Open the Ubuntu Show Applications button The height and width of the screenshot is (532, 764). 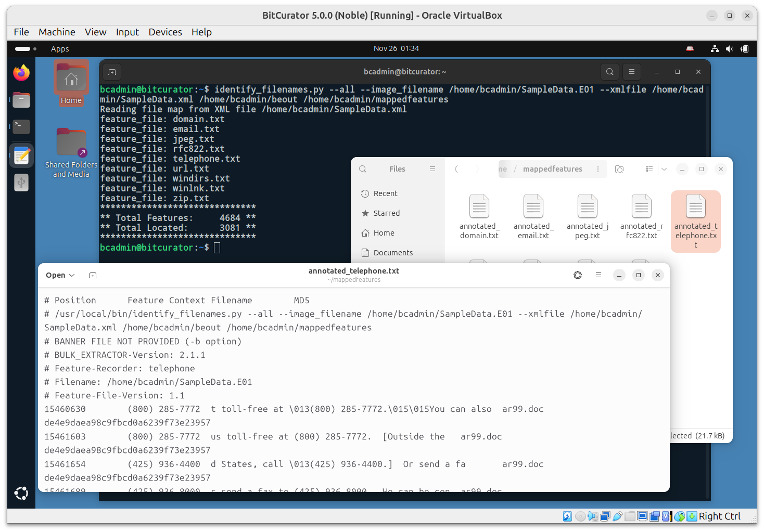click(x=21, y=493)
